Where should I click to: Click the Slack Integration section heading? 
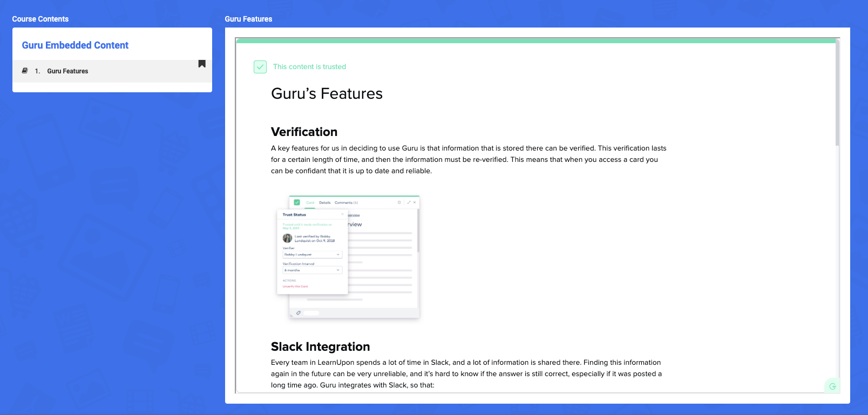point(320,346)
